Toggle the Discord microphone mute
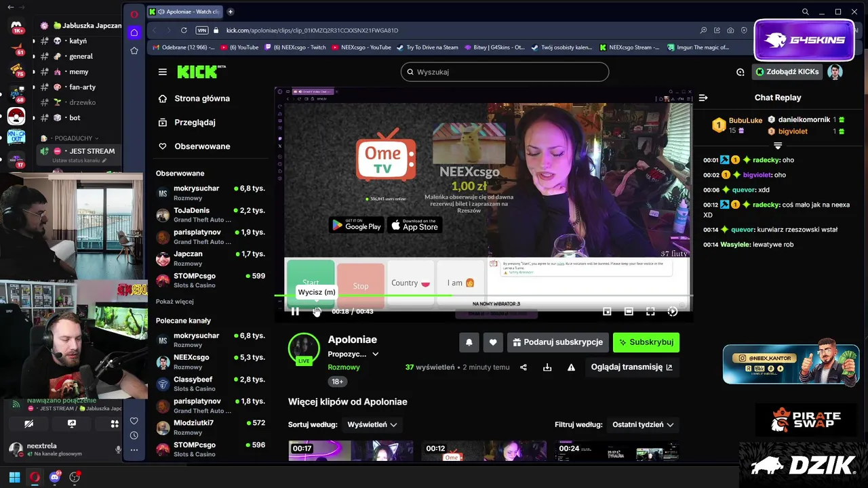This screenshot has width=868, height=488. [118, 449]
